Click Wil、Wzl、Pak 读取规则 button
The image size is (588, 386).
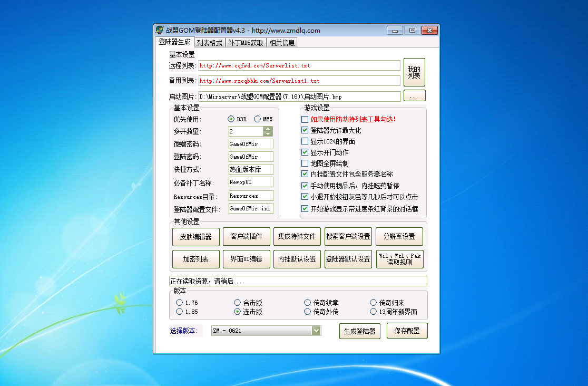[x=400, y=259]
